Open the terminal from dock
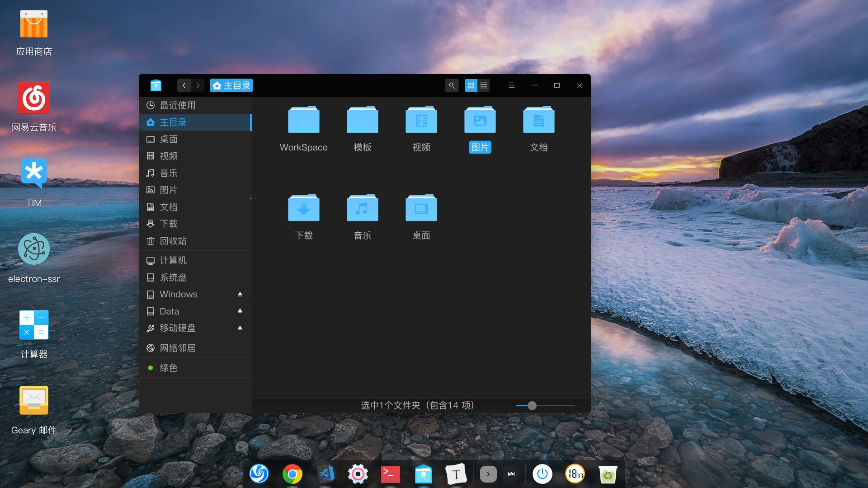Screen dimensions: 868x488 coord(391,474)
